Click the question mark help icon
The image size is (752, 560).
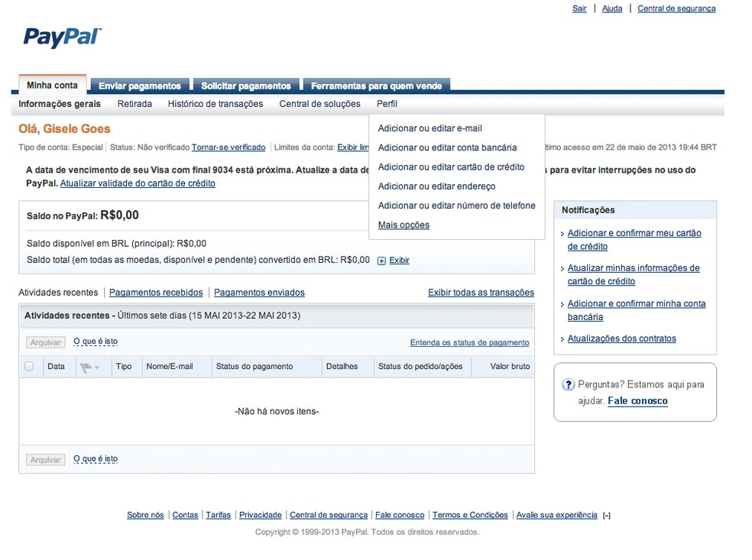tap(568, 384)
